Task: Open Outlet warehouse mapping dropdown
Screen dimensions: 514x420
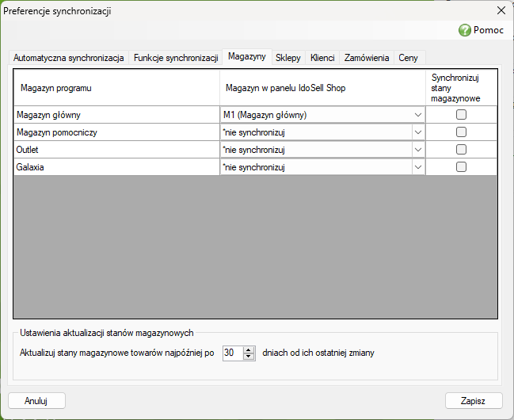Action: click(418, 150)
